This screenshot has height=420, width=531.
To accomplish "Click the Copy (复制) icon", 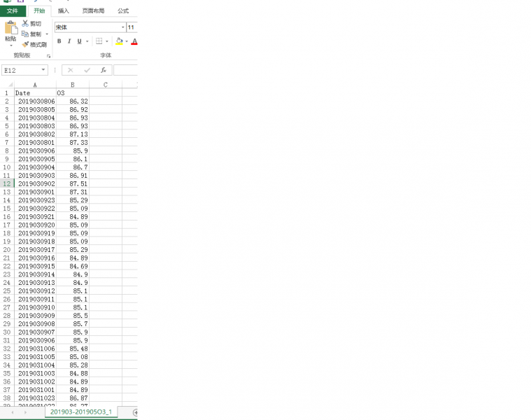I will point(25,34).
